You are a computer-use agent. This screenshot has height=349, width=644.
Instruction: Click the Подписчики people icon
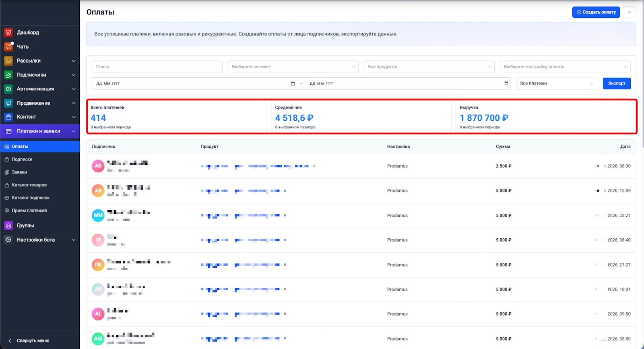point(8,75)
